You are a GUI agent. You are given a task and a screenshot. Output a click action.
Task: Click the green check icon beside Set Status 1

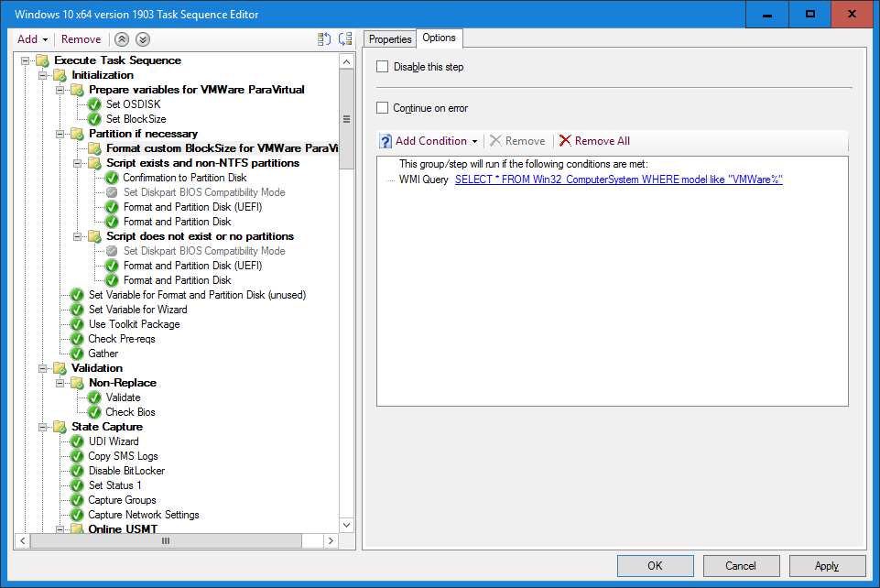coord(77,485)
